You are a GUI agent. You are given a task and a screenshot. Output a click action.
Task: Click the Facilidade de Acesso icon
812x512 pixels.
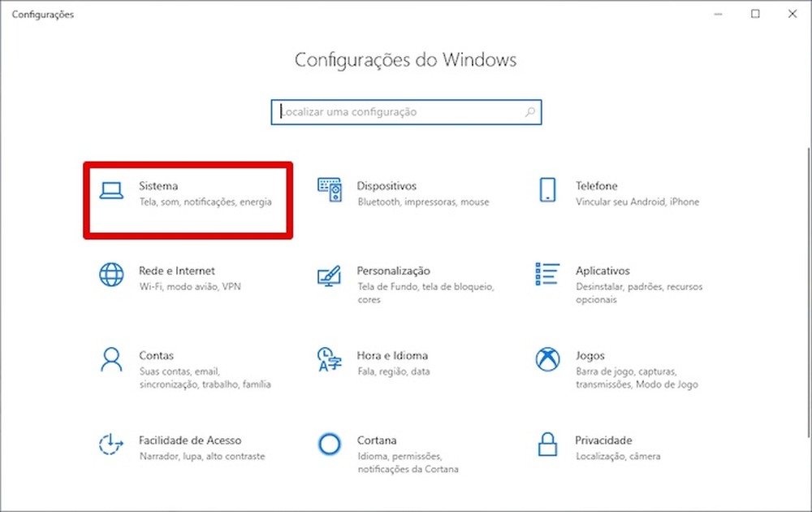click(x=110, y=445)
